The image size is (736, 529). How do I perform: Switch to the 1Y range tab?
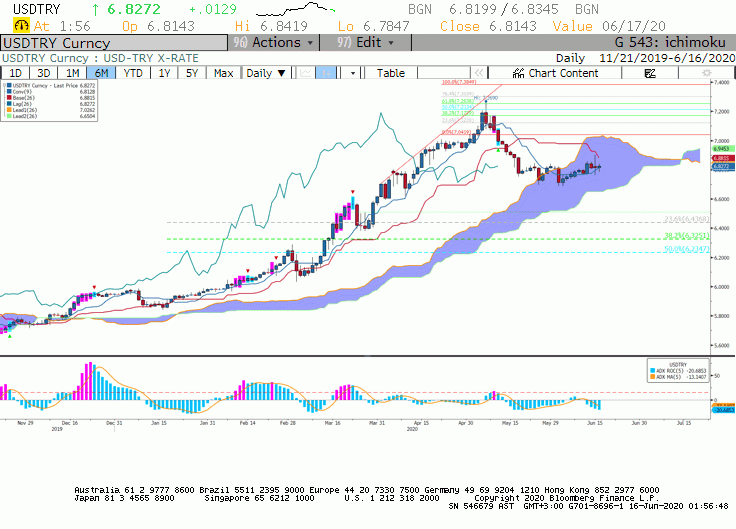(x=164, y=73)
